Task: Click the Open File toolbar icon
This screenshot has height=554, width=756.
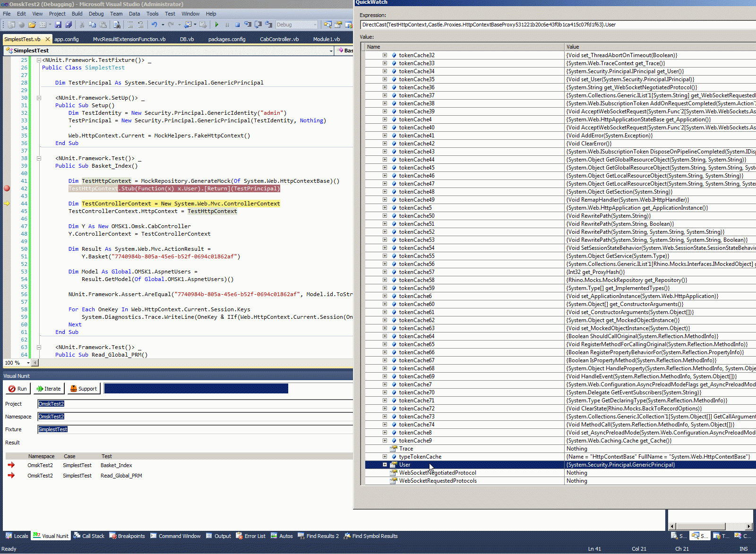Action: tap(32, 25)
